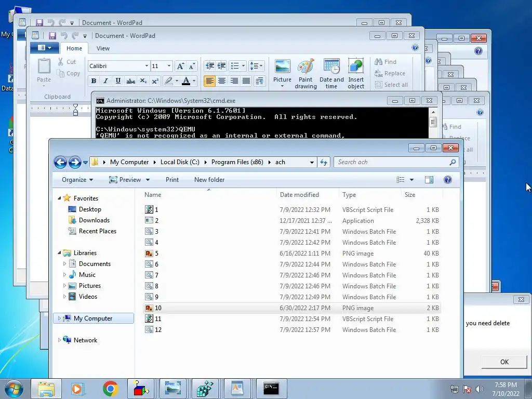The width and height of the screenshot is (532, 399).
Task: Start a bulleted list in WordPad
Action: pyautogui.click(x=235, y=66)
